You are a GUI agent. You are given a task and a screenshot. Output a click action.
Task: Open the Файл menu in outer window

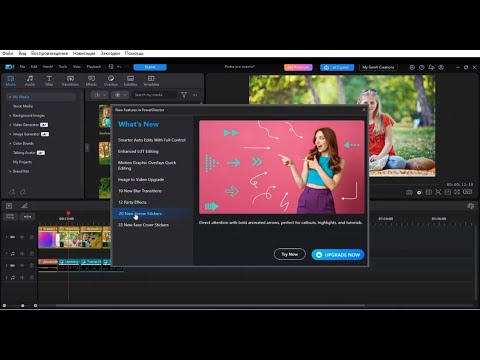pyautogui.click(x=7, y=53)
